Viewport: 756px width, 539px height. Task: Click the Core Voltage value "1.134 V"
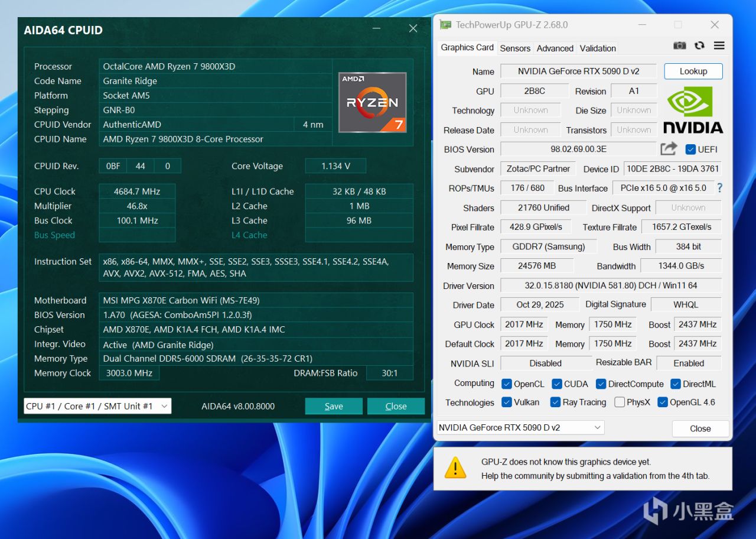(335, 166)
